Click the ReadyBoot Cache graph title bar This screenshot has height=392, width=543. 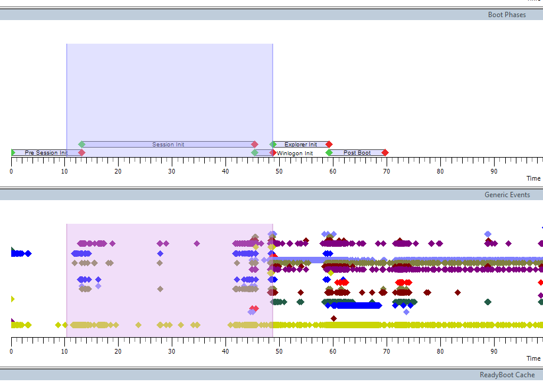(271, 375)
